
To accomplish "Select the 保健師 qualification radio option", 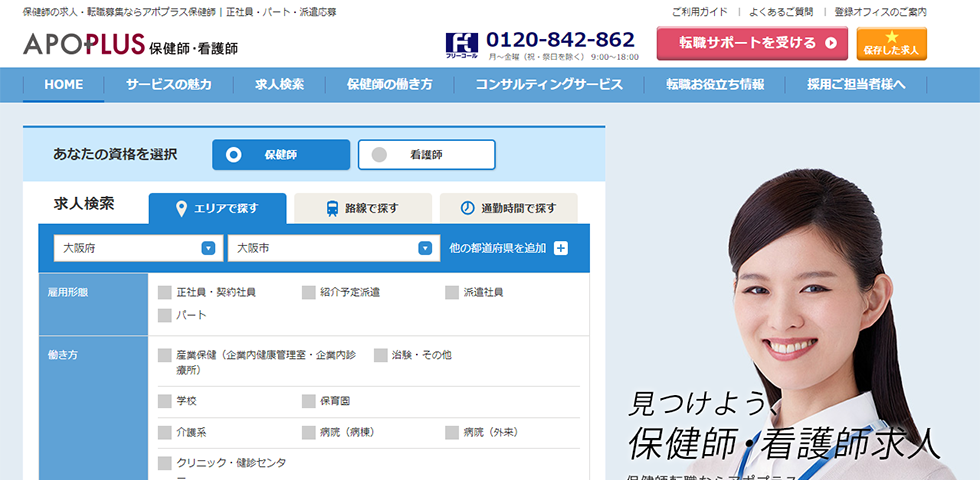I will coord(234,155).
